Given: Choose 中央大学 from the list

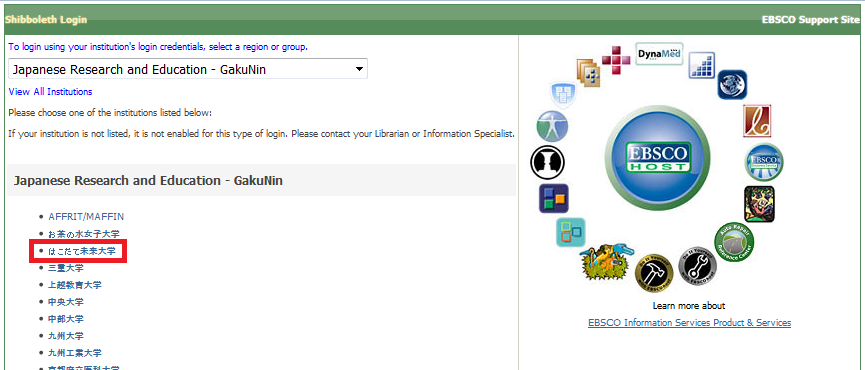Looking at the screenshot, I should point(66,302).
